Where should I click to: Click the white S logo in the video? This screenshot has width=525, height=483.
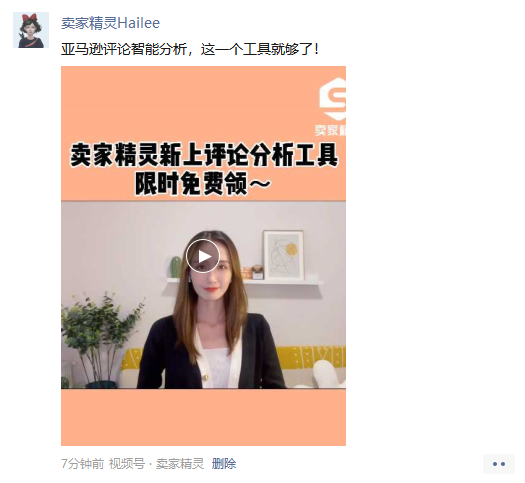click(332, 99)
